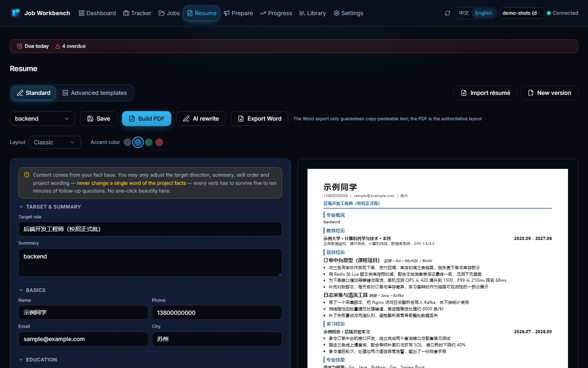Viewport: 588px width, 368px height.
Task: Click the resume PDF preview page
Action: point(438,268)
